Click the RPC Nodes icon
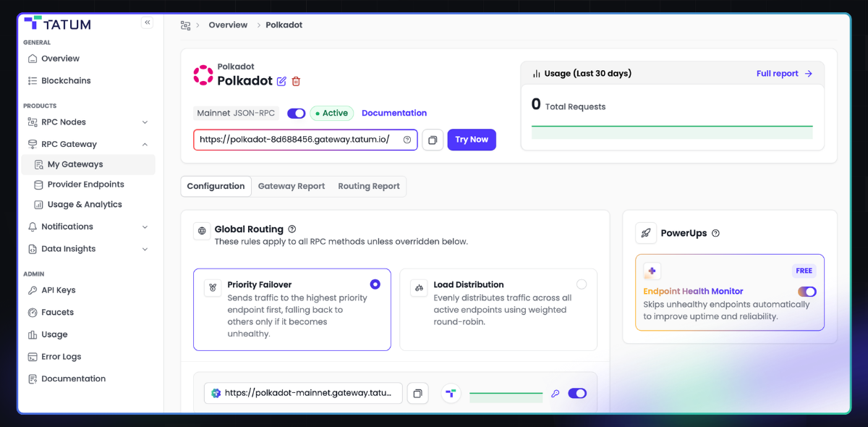This screenshot has height=427, width=868. pos(33,122)
